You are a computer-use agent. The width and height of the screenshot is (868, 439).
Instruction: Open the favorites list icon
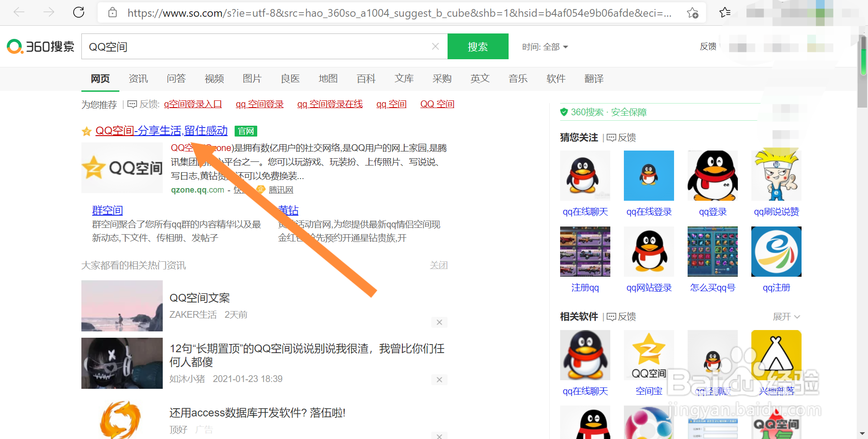(725, 12)
